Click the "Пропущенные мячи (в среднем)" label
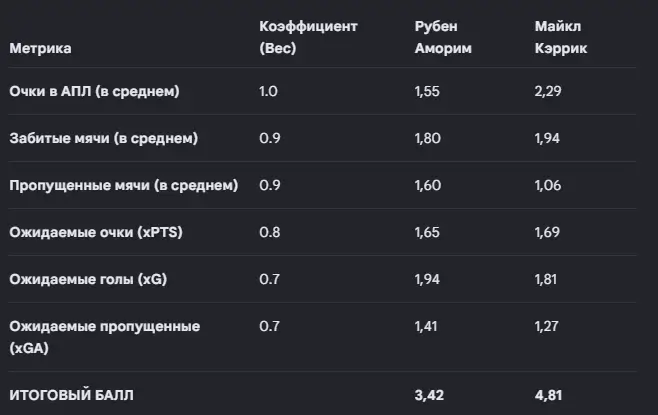 tap(124, 185)
